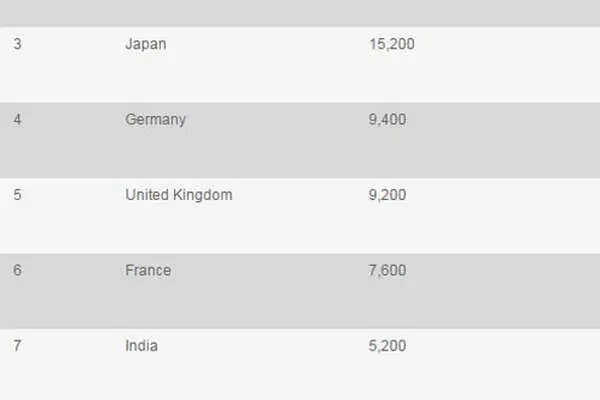The width and height of the screenshot is (600, 400).
Task: Select the 15,200 value for Japan
Action: coord(391,44)
